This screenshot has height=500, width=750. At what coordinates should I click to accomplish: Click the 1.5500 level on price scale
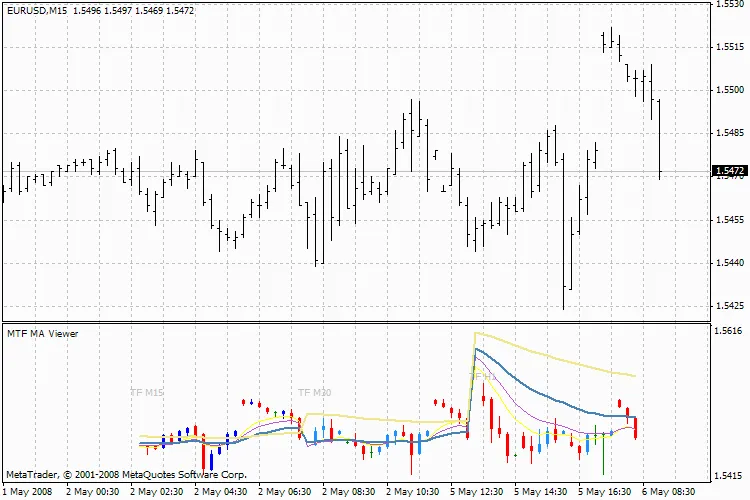tap(729, 90)
